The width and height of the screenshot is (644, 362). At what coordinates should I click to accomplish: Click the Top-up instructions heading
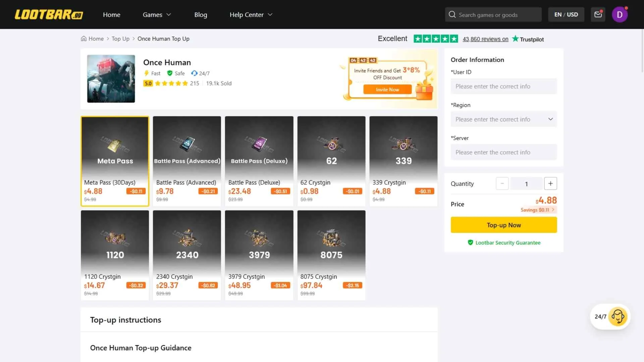coord(125,320)
